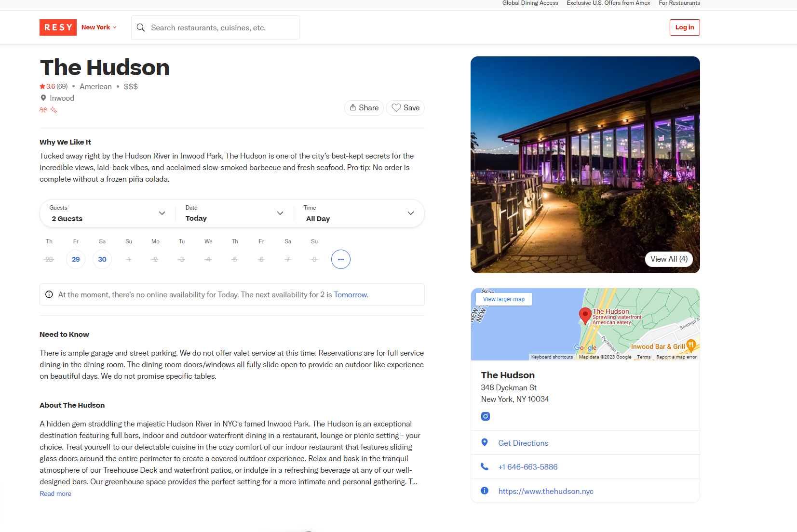Click the disabled Thursday 5 date

(235, 259)
